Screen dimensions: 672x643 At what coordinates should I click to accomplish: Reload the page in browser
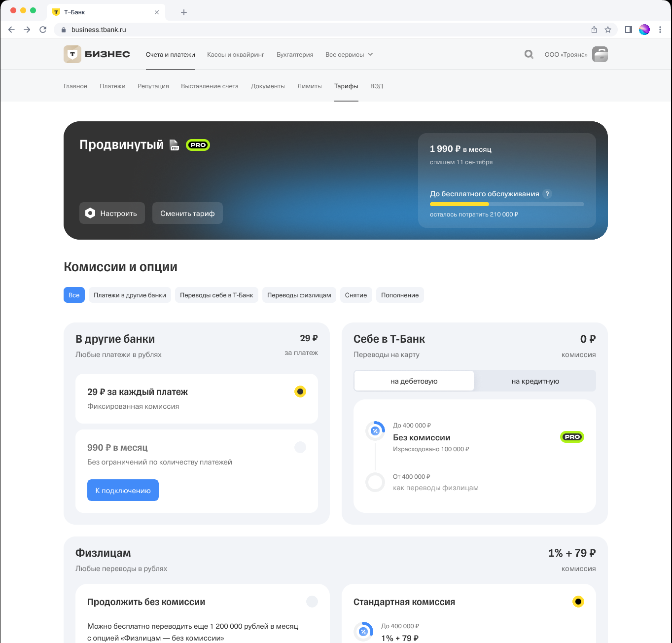click(43, 30)
